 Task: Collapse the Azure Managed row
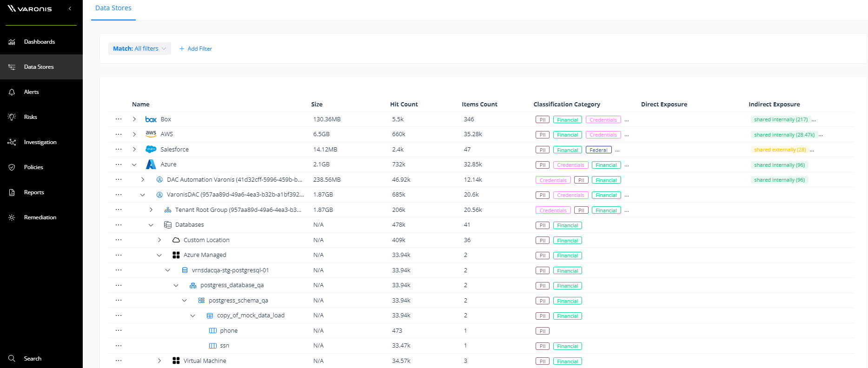(159, 255)
